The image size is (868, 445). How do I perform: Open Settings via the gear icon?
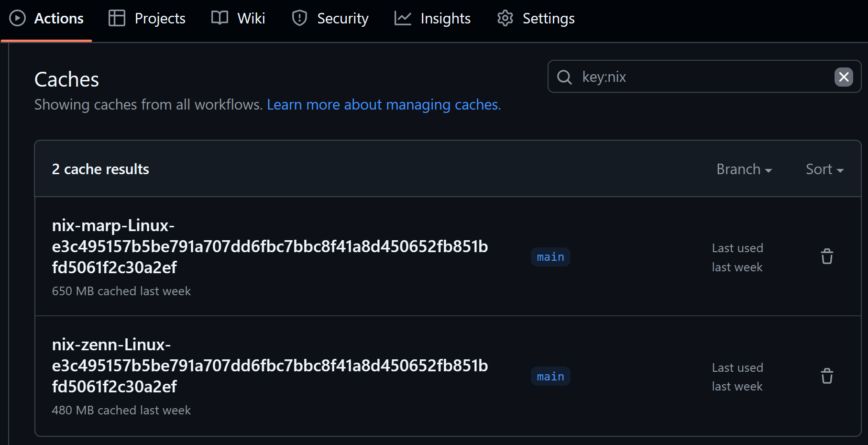[x=504, y=18]
